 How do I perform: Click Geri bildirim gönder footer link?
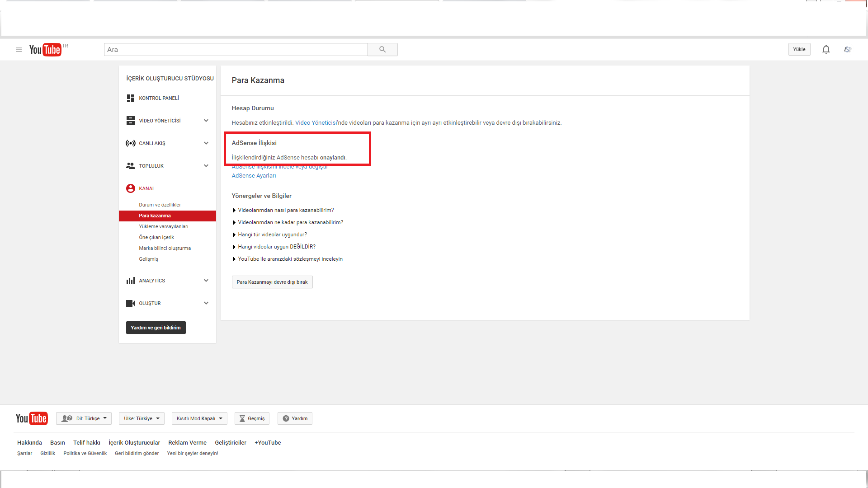click(137, 454)
